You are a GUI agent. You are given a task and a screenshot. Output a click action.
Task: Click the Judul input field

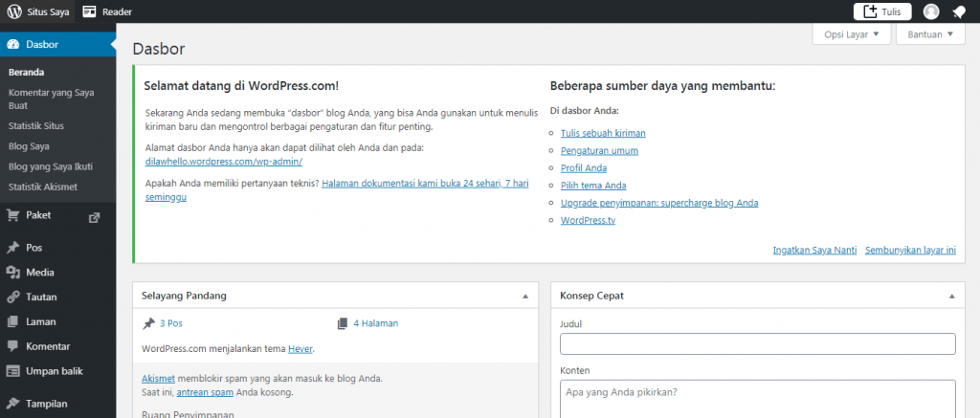click(x=757, y=344)
